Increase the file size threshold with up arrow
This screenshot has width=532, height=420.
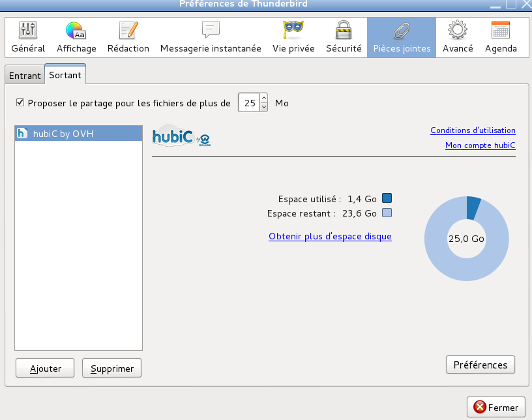coord(264,98)
